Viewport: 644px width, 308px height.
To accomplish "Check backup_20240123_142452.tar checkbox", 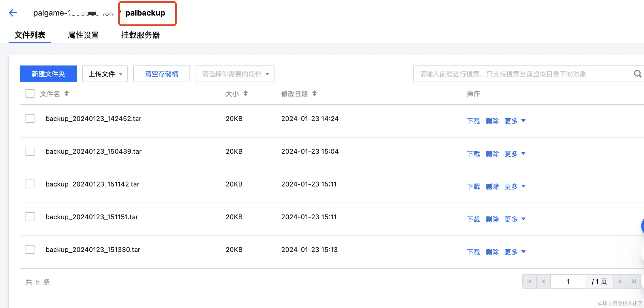I will [x=30, y=118].
